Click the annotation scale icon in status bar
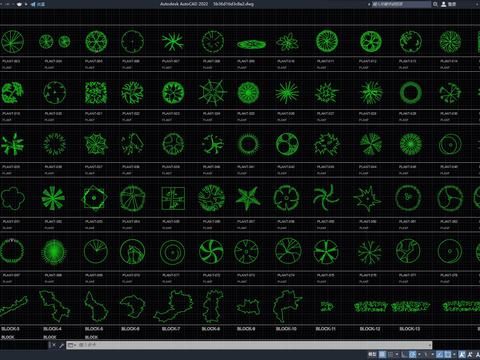Image resolution: width=480 pixels, height=360 pixels. [462, 354]
